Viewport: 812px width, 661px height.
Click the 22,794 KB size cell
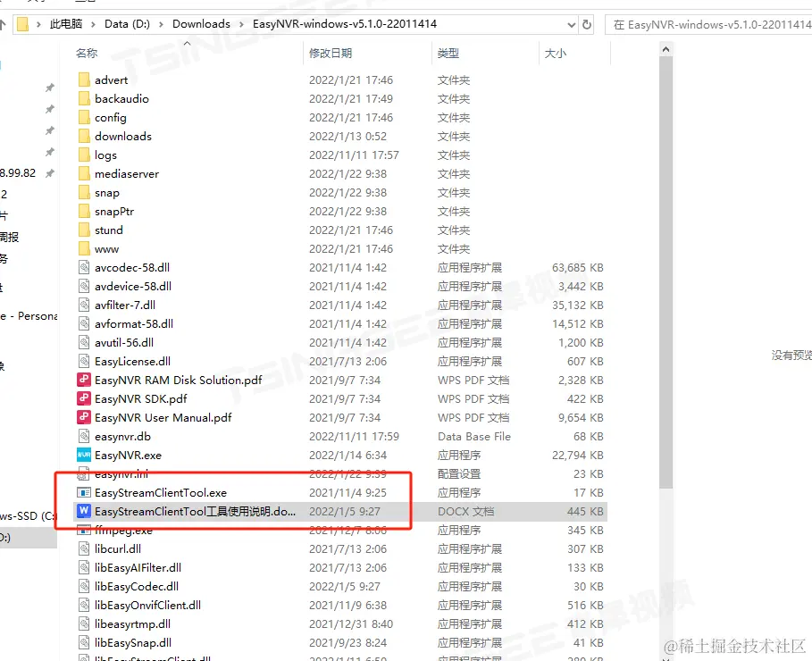pyautogui.click(x=577, y=456)
